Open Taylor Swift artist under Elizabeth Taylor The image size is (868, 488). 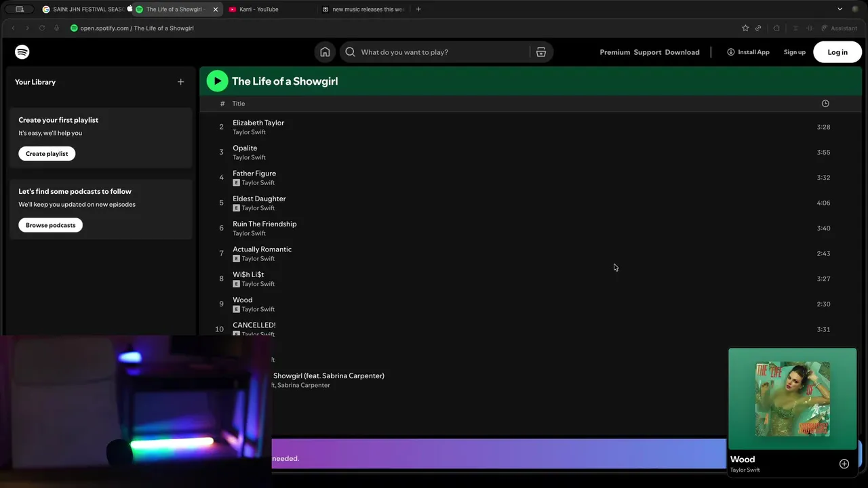pos(249,132)
